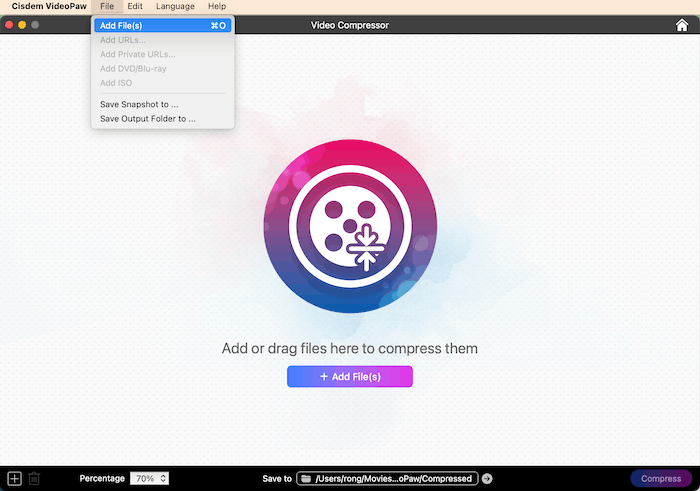
Task: Choose Save Output Folder to... menu entry
Action: click(147, 118)
